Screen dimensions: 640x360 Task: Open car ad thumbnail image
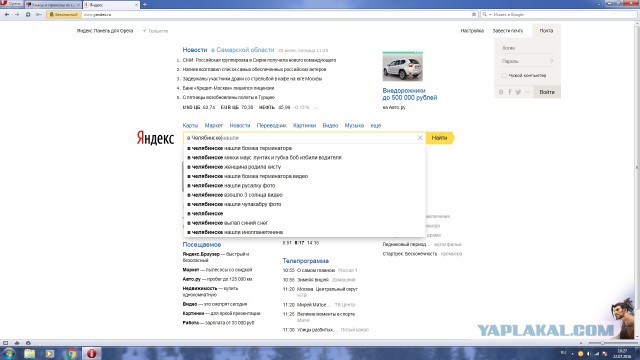click(x=402, y=66)
